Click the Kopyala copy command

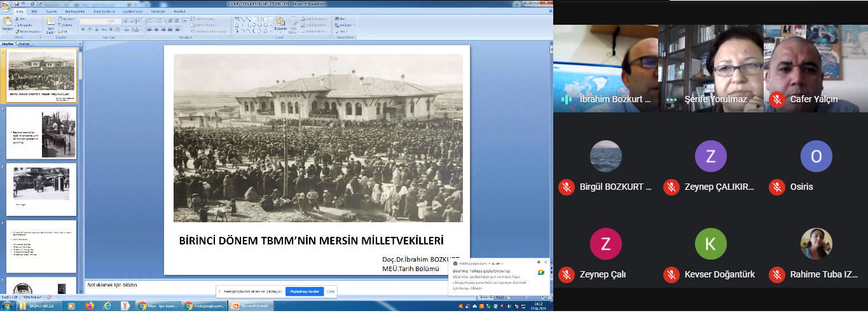(x=24, y=25)
